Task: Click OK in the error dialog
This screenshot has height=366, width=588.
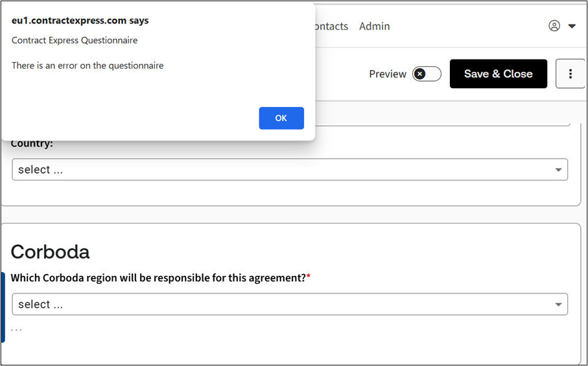Action: [x=281, y=118]
